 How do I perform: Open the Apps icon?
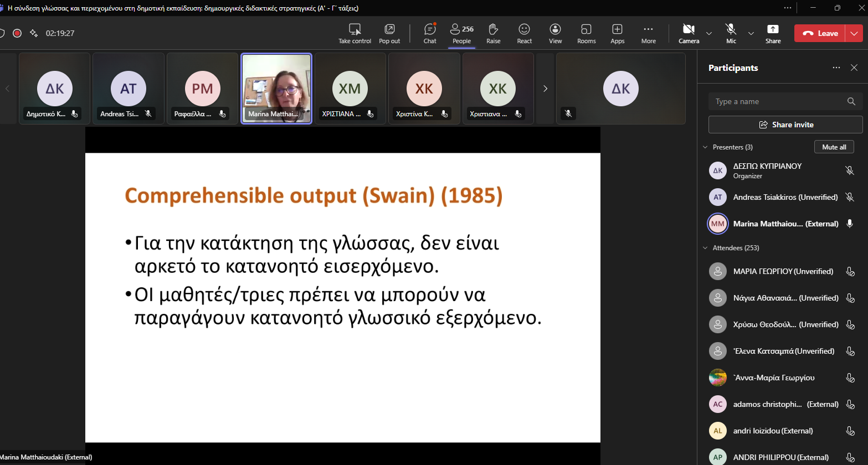[617, 33]
